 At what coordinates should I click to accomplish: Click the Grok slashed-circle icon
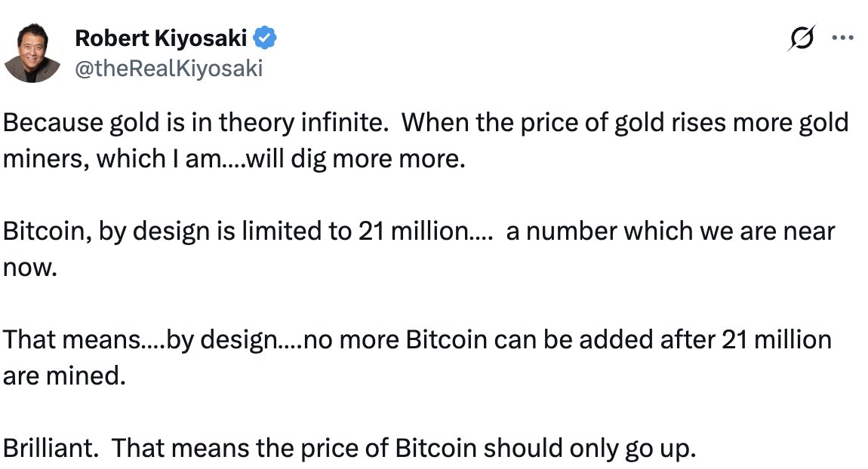pos(801,39)
